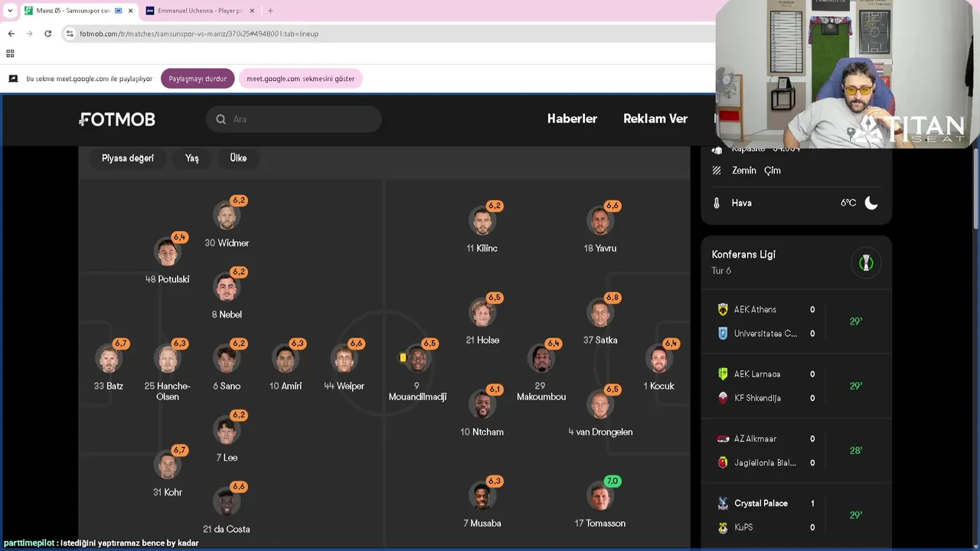Open the browser apps grid icon
The height and width of the screenshot is (551, 980).
[10, 54]
